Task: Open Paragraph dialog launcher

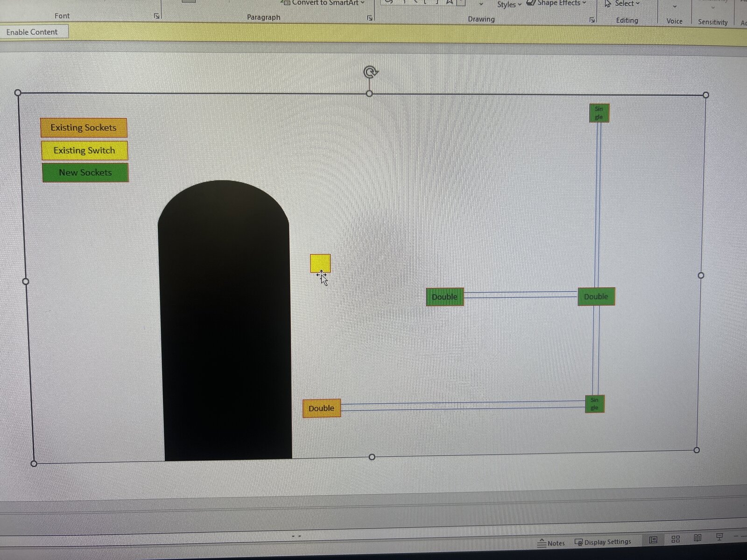Action: click(370, 18)
